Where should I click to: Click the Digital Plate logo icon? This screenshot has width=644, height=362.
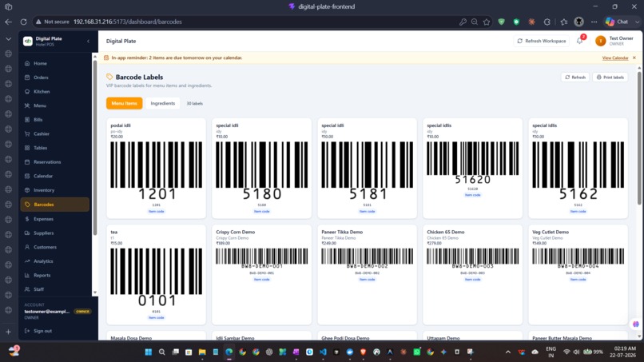(x=28, y=41)
